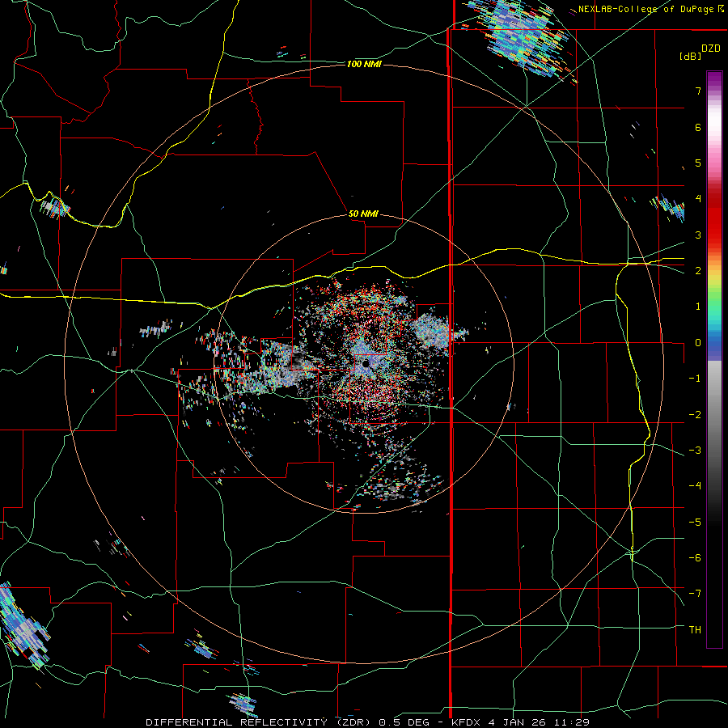Click the -6 value on color scale
This screenshot has width=728, height=728.
[695, 557]
